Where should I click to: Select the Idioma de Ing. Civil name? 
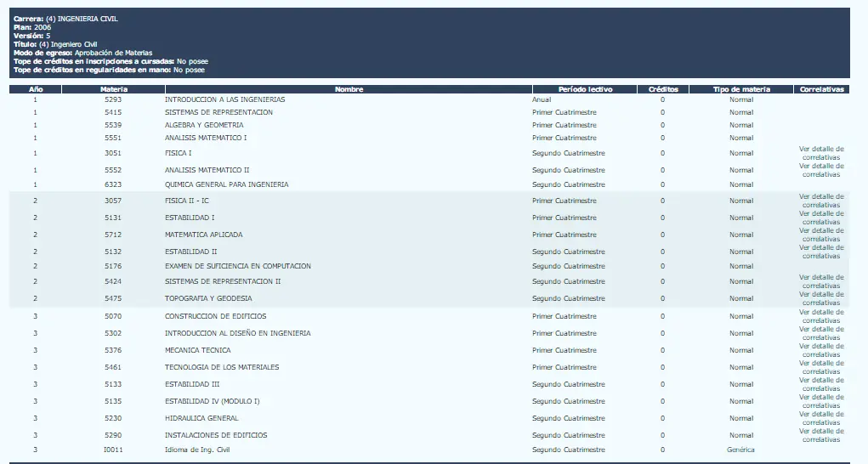pos(197,450)
